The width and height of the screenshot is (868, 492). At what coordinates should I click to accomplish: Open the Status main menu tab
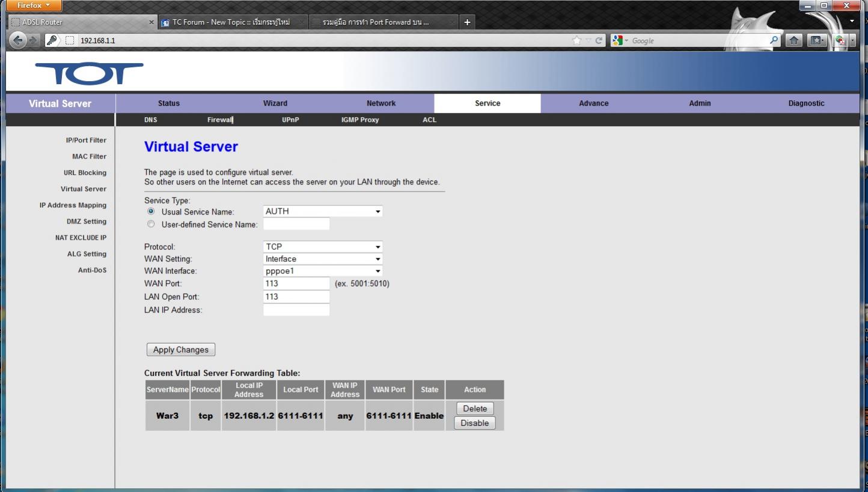(x=169, y=103)
